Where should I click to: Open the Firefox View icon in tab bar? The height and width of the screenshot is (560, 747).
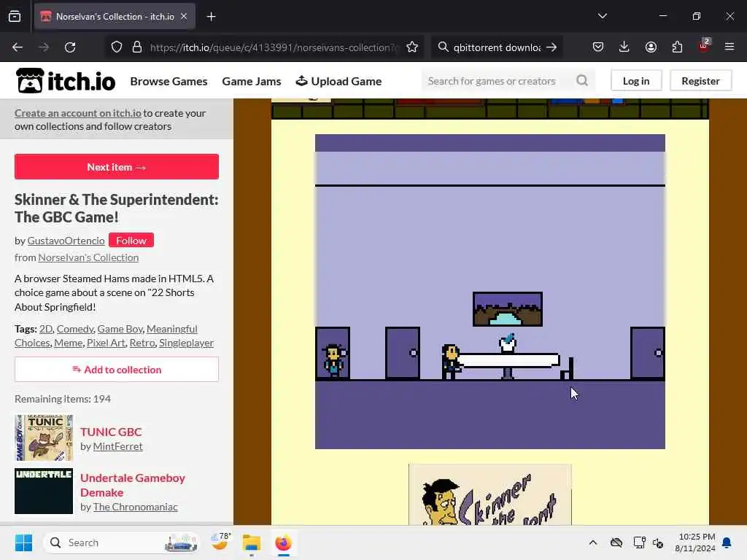[15, 16]
